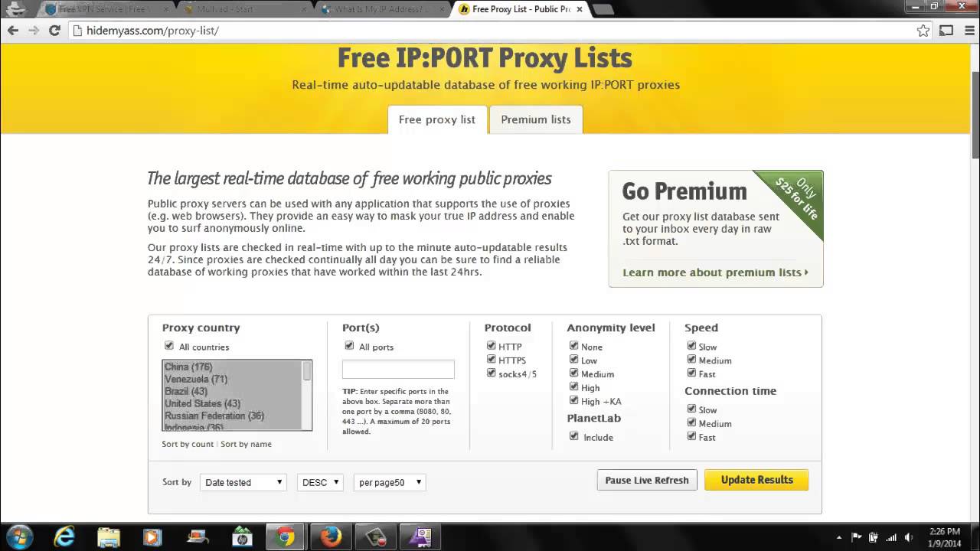Open Windows Media Player taskbar icon
Viewport: 980px width, 551px height.
(153, 536)
